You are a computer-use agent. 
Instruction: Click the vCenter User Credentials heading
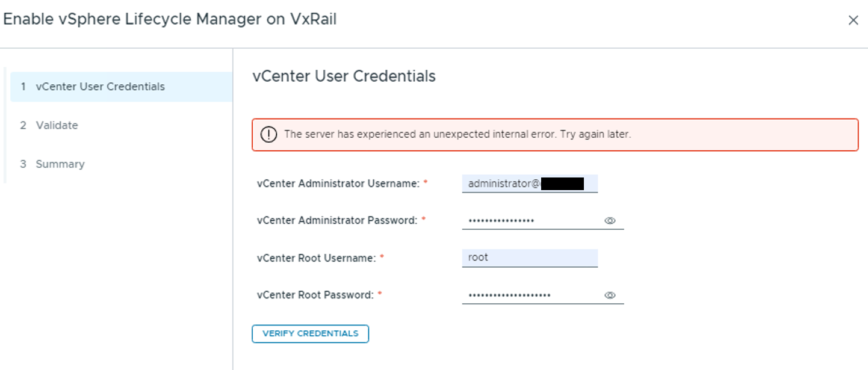click(344, 76)
